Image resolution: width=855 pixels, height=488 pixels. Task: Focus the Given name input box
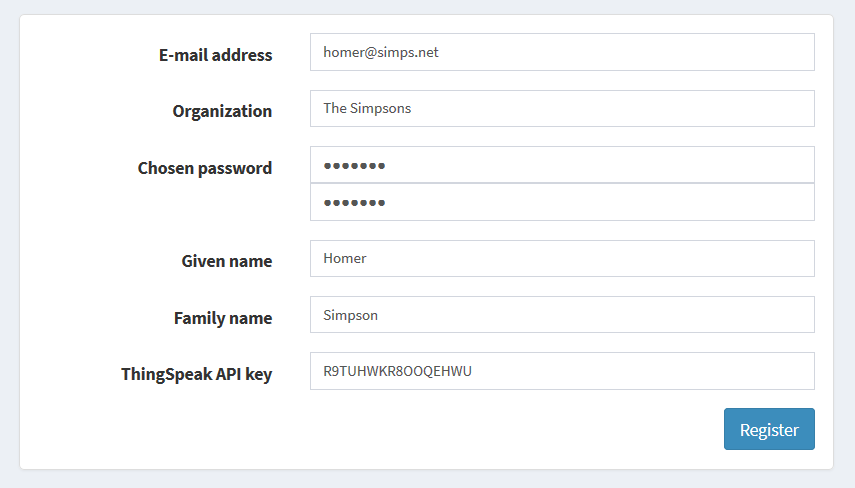tap(562, 259)
